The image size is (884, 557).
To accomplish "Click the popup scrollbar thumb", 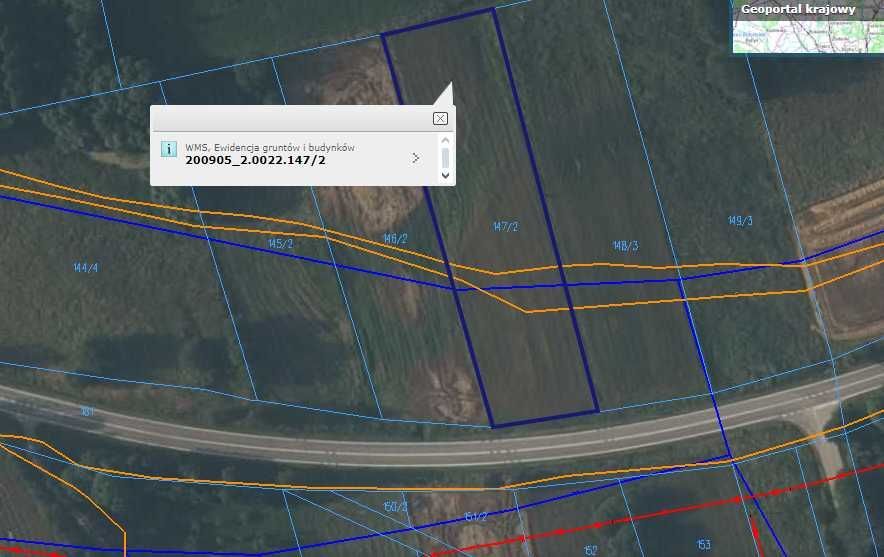I will pos(445,158).
